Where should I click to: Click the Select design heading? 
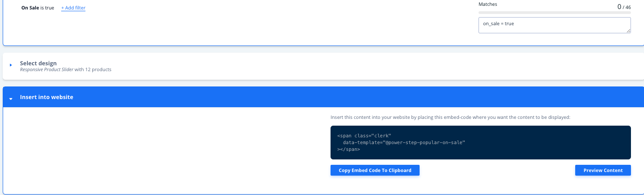pyautogui.click(x=38, y=63)
